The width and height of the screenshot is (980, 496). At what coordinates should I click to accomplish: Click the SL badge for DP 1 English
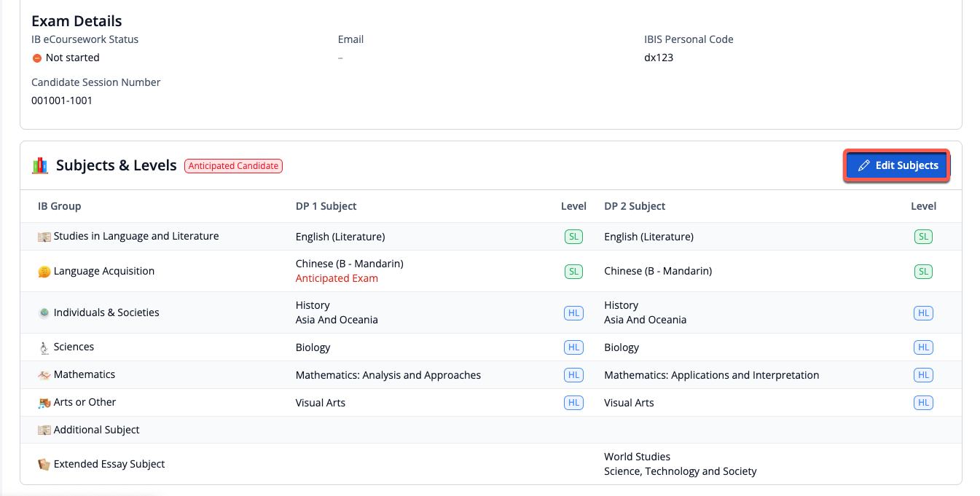pyautogui.click(x=573, y=237)
